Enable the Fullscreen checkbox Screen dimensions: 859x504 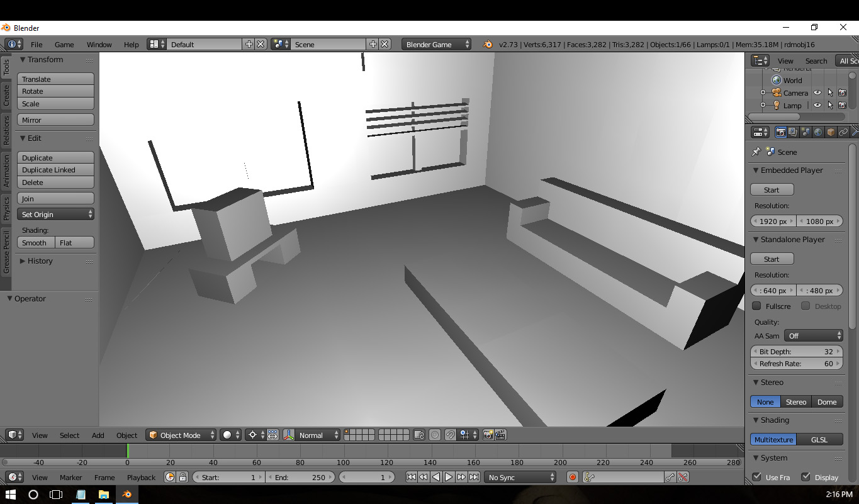757,306
